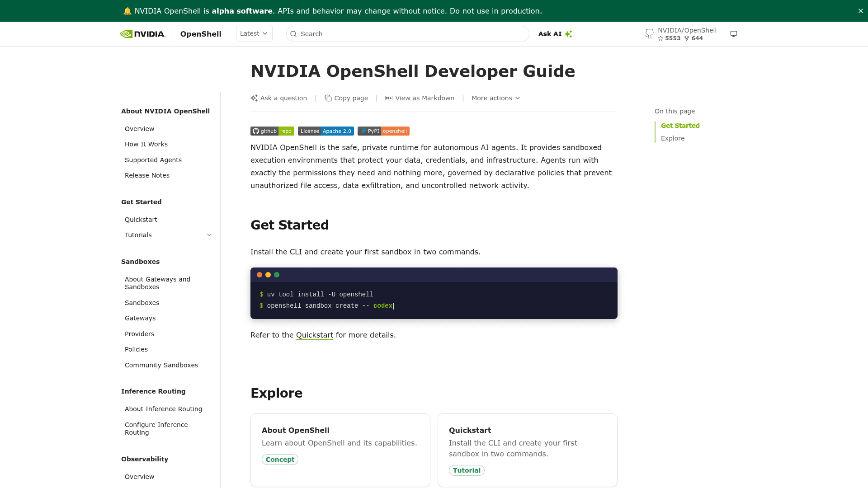Open Ask AI assistant
The width and height of the screenshot is (868, 488).
pos(555,34)
